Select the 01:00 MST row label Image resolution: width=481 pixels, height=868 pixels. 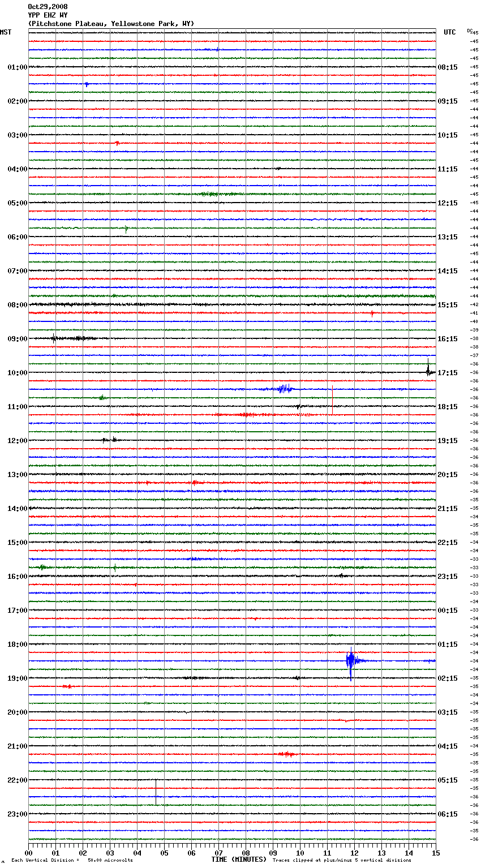pos(18,67)
